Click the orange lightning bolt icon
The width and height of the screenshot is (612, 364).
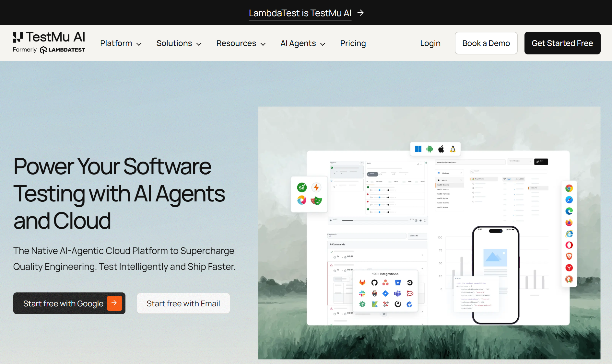316,187
